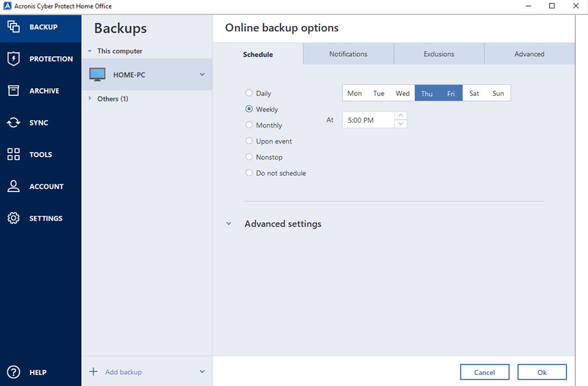The image size is (588, 386).
Task: Collapse the This computer group
Action: pos(90,51)
